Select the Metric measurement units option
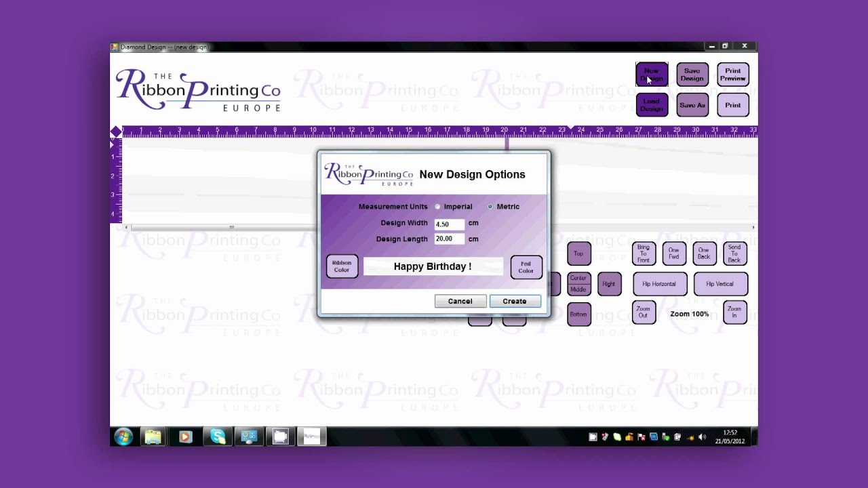Viewport: 868px width, 488px height. point(490,207)
